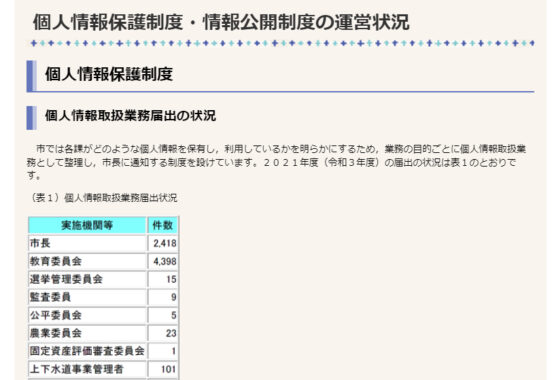Click the 固定資産評価審査委員会 row label
The width and height of the screenshot is (554, 380).
tap(87, 351)
